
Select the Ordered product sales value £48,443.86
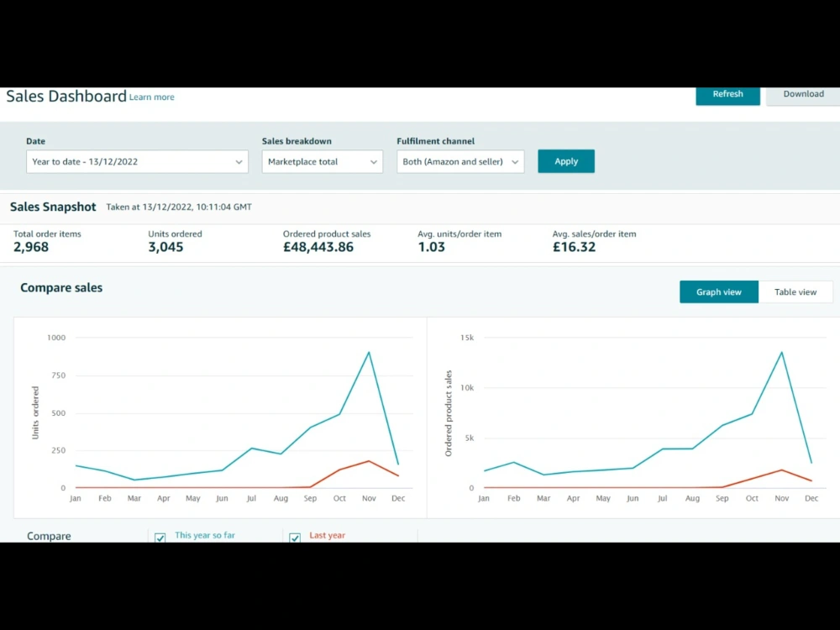tap(318, 247)
